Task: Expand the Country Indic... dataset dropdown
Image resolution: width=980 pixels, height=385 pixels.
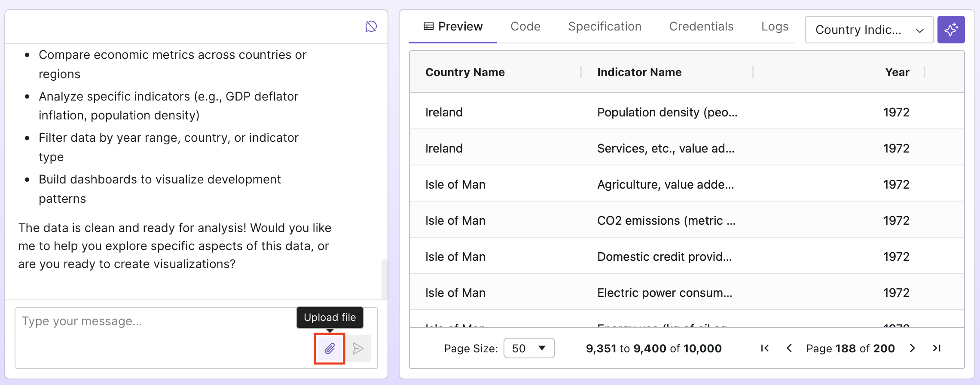Action: coord(869,30)
